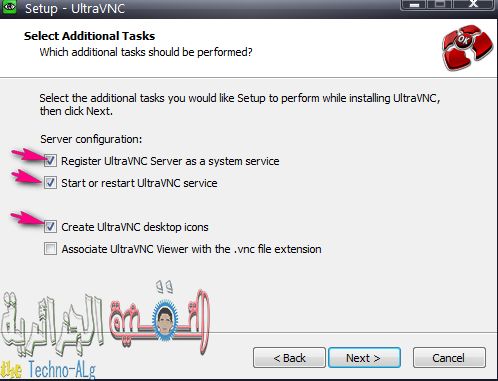Uncheck Register UltraVNC Server as a system service
498x381 pixels.
pos(50,161)
